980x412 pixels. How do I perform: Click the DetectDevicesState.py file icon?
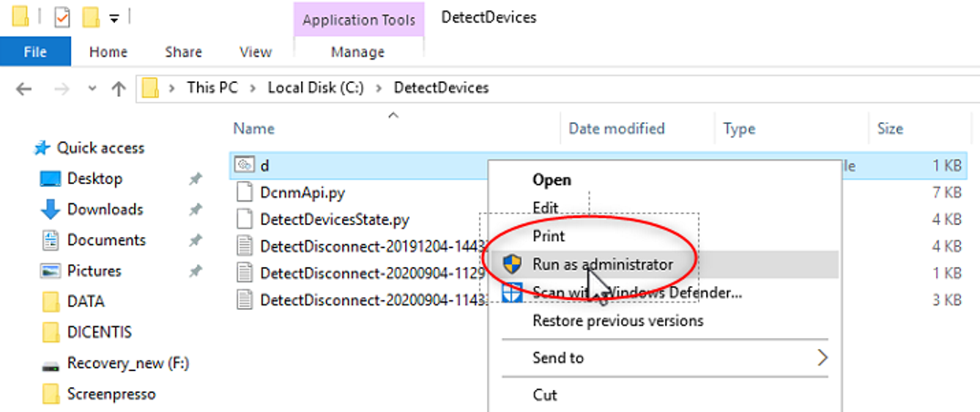click(x=244, y=220)
